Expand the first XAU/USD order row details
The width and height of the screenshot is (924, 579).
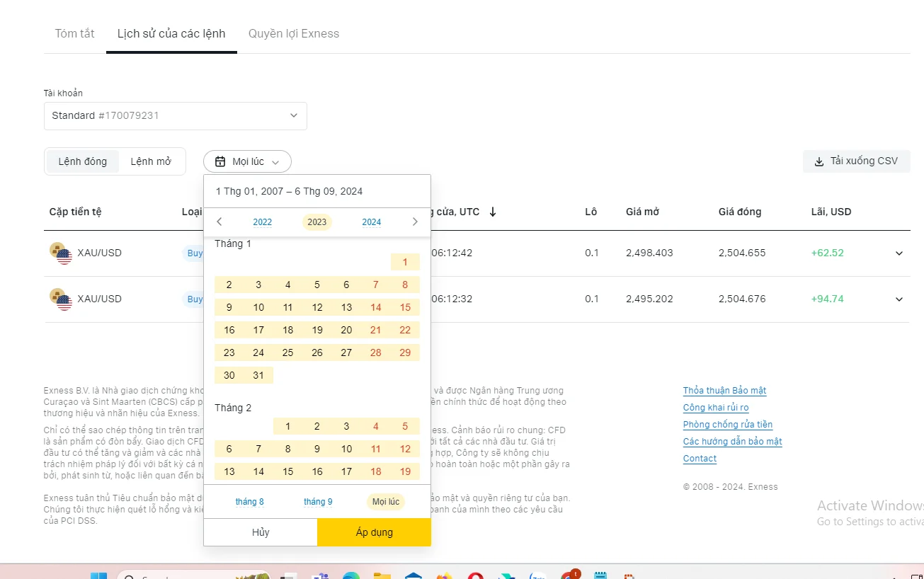(x=899, y=253)
